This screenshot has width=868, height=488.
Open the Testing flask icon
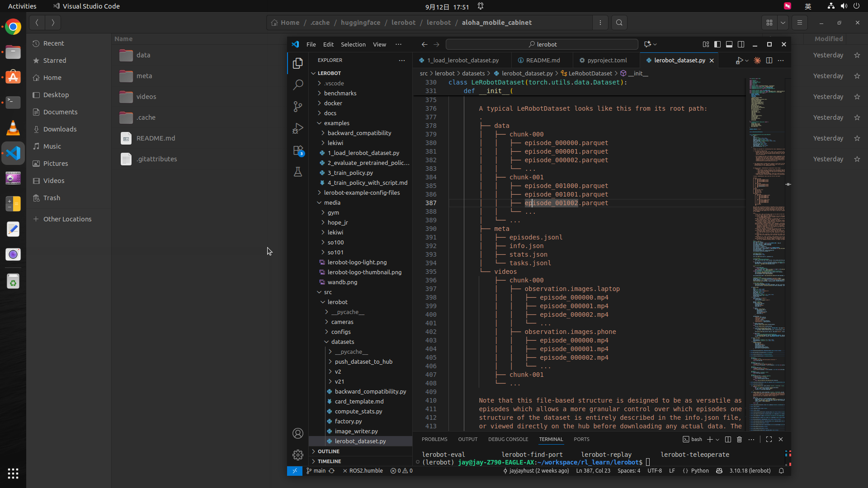(x=297, y=172)
